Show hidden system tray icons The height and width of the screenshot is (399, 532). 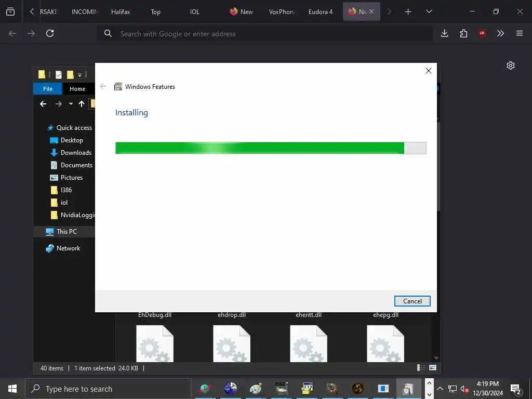(440, 389)
